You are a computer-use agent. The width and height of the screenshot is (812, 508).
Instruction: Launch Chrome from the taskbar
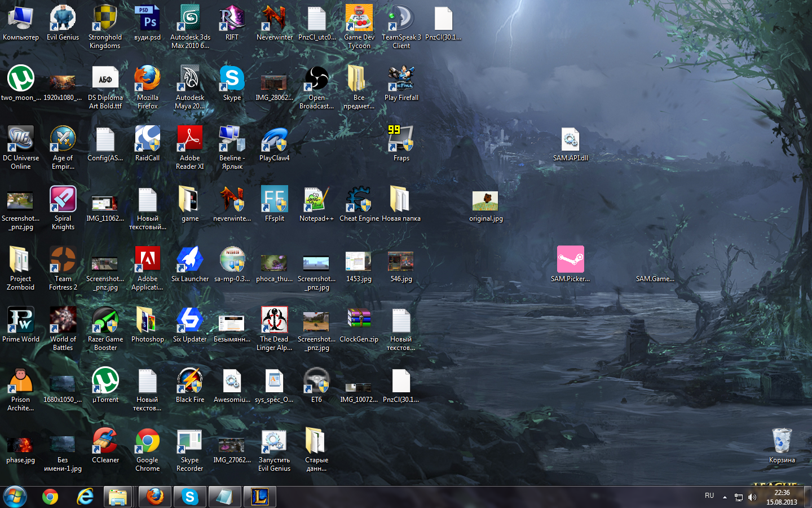click(x=50, y=497)
